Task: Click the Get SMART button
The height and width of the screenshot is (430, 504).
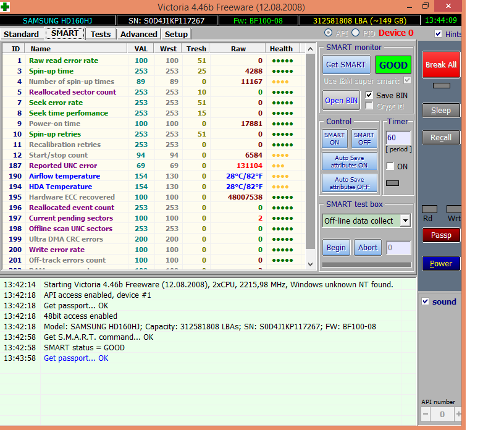Action: click(x=345, y=65)
